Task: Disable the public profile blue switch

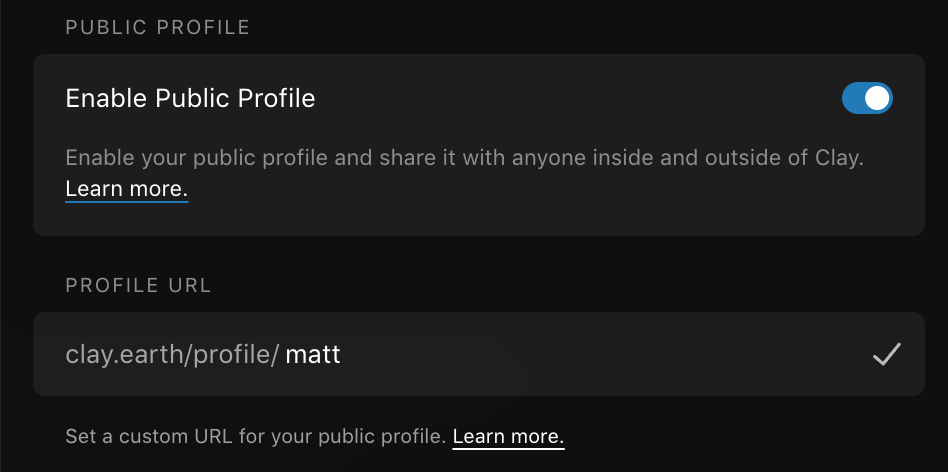Action: (x=866, y=98)
